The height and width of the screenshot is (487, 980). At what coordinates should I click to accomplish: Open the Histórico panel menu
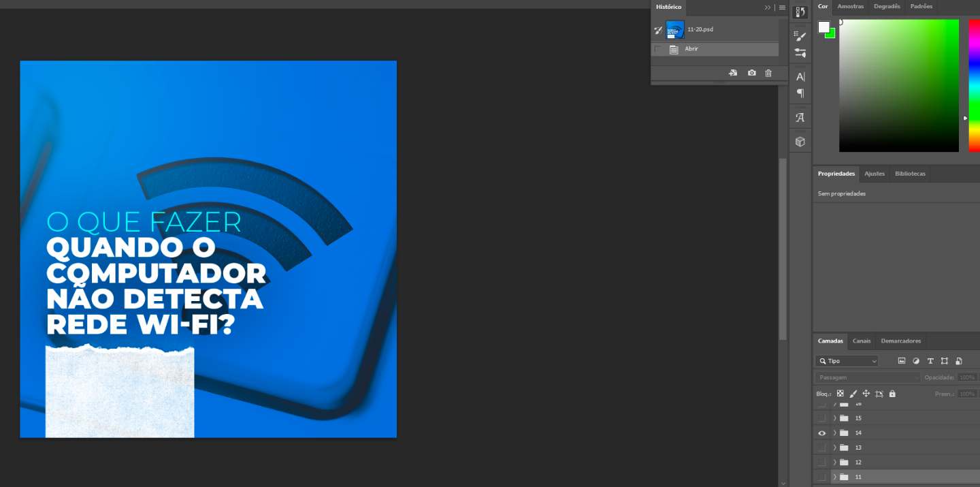[x=782, y=7]
